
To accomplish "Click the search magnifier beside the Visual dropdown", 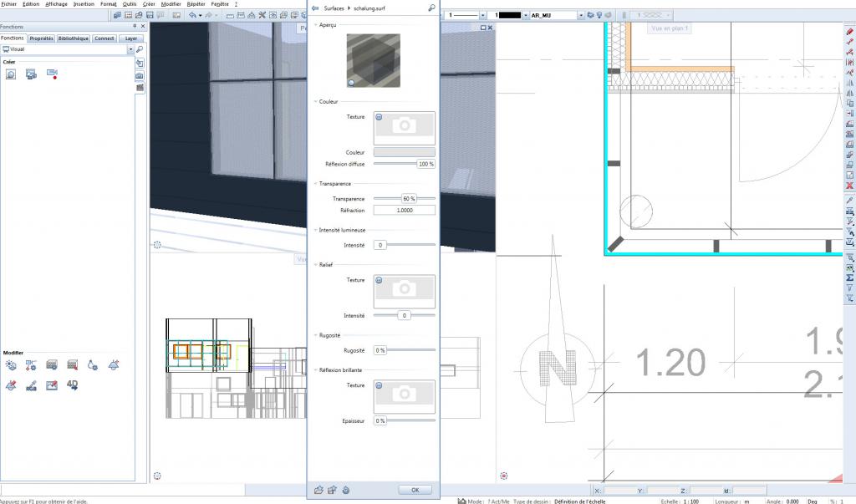I will pos(140,49).
